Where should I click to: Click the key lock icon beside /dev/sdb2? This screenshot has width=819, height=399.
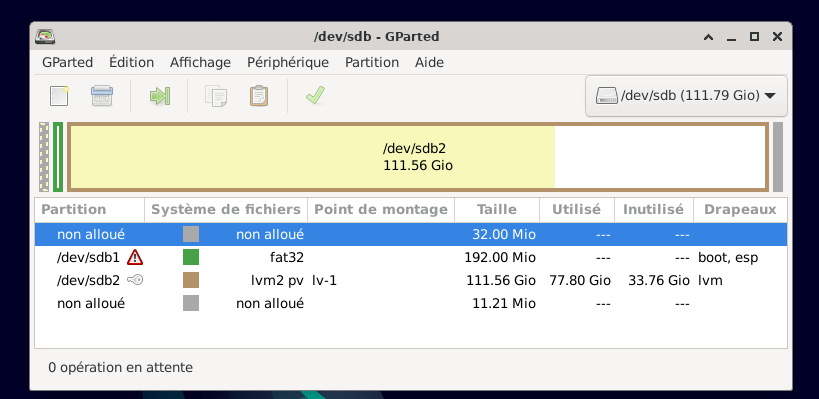[135, 280]
